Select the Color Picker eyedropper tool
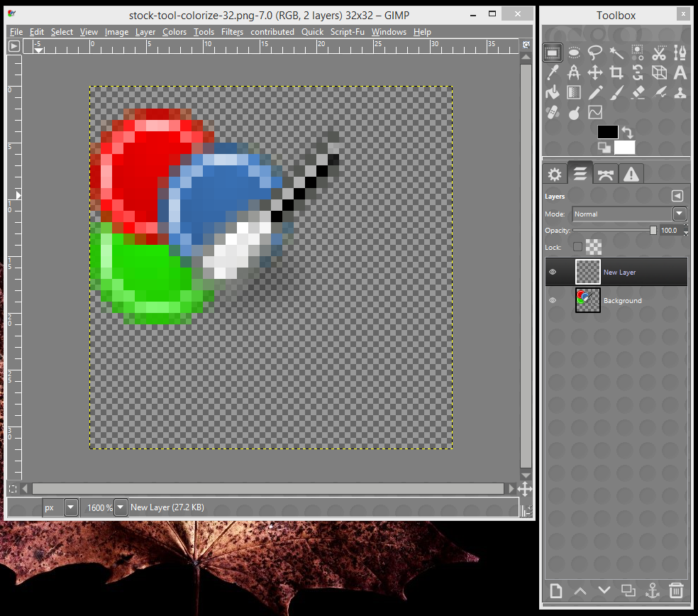 553,72
